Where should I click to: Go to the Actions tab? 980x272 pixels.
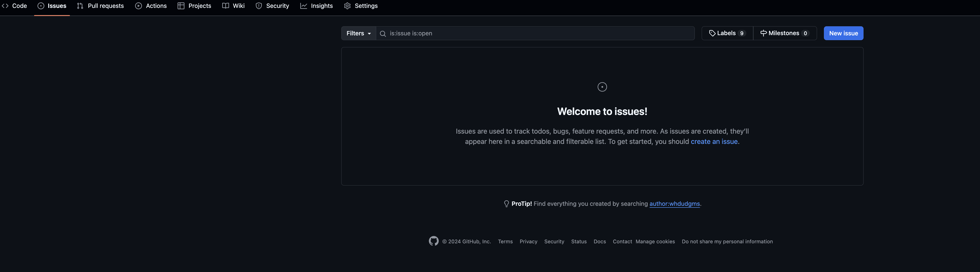point(151,6)
